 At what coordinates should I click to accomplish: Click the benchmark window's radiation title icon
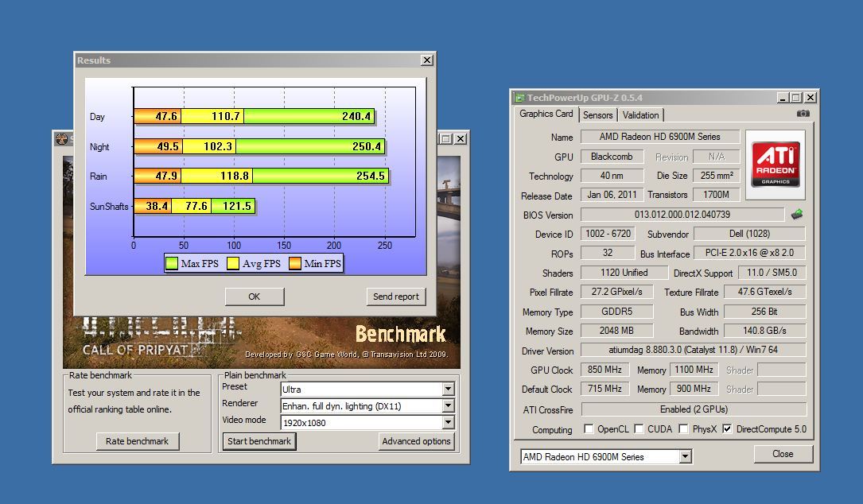[61, 139]
